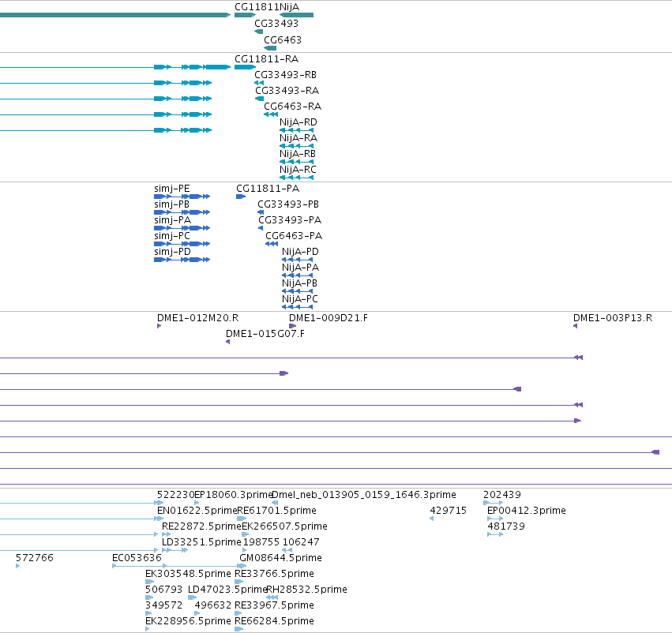Click the RE66284.5prime EST label
672x633 pixels.
point(274,621)
